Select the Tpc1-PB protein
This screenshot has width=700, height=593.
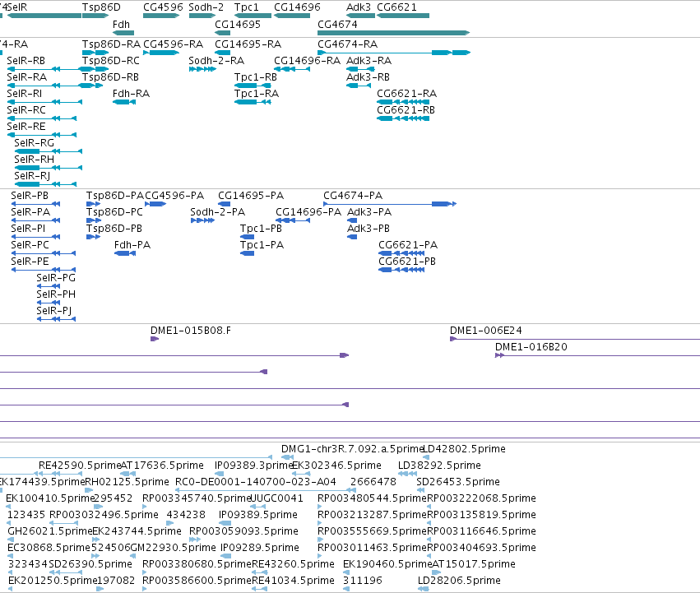pyautogui.click(x=248, y=237)
